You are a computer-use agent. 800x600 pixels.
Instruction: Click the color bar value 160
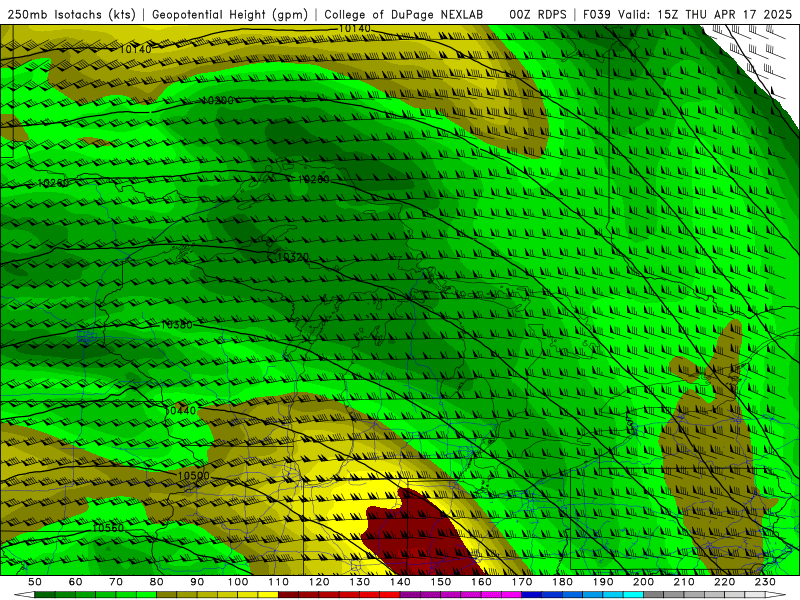pyautogui.click(x=481, y=582)
